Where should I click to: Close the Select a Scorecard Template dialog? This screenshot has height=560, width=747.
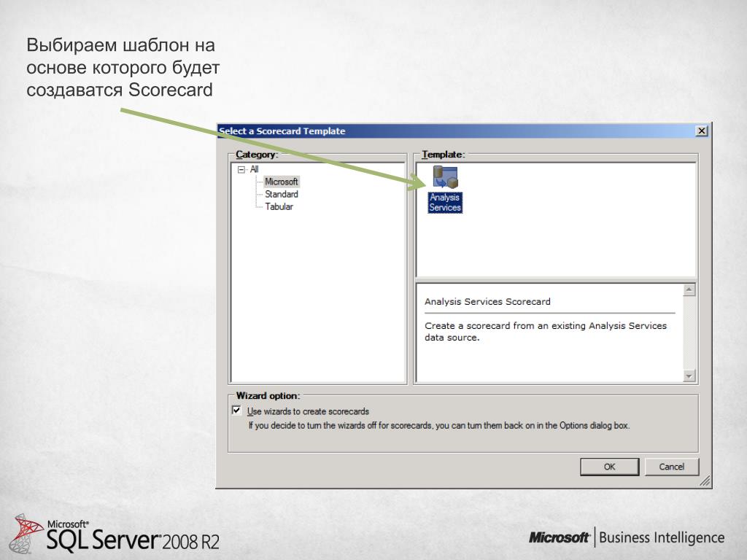coord(701,131)
